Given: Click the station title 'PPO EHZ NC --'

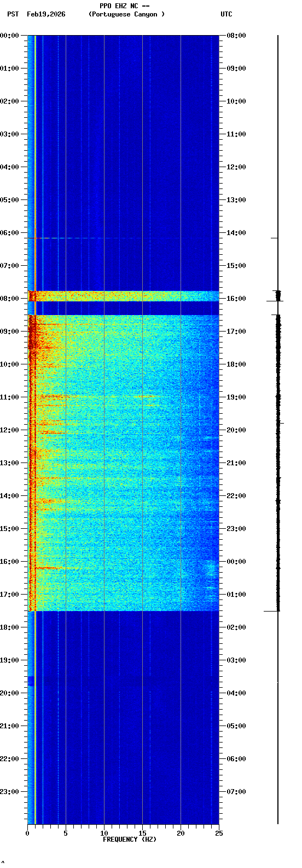Looking at the screenshot, I should point(125,6).
